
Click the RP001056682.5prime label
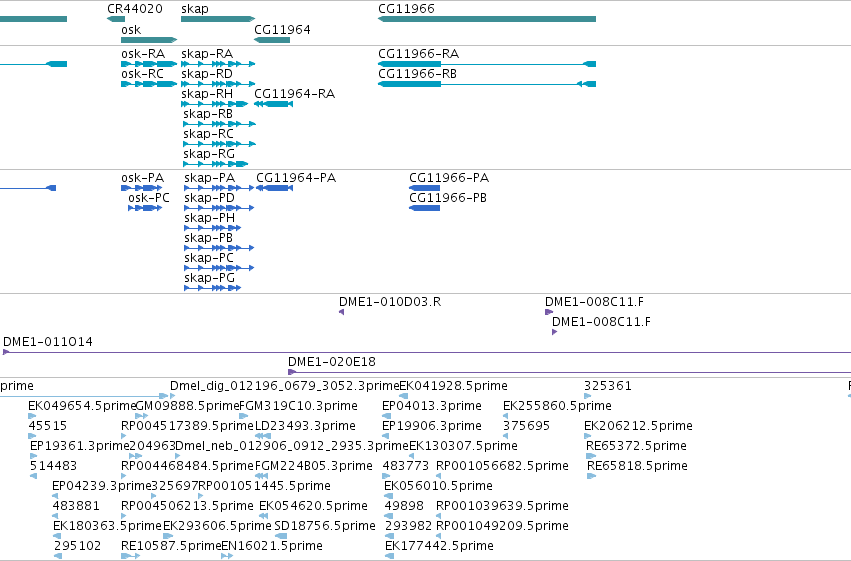[503, 467]
